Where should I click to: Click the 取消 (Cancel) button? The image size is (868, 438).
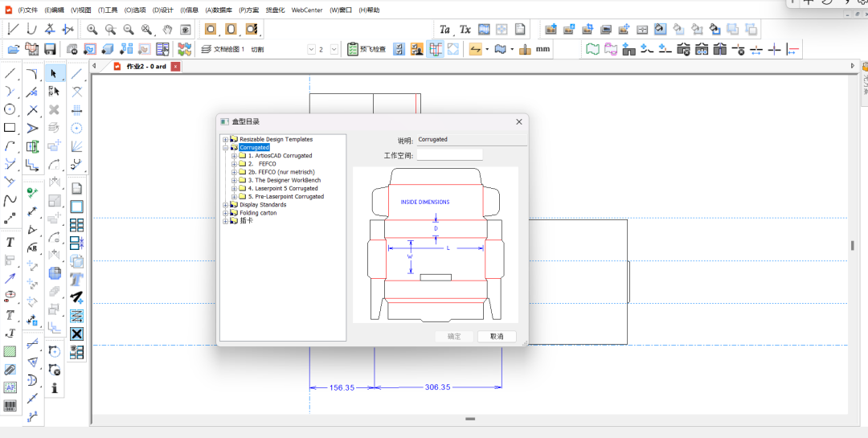[x=497, y=337]
